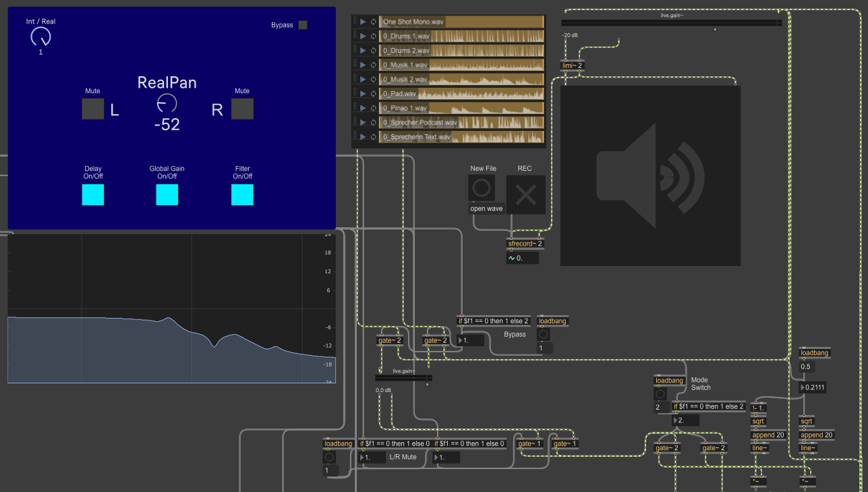Image resolution: width=868 pixels, height=492 pixels.
Task: Toggle loop for 0_Drums 1.wav
Action: pyautogui.click(x=373, y=36)
